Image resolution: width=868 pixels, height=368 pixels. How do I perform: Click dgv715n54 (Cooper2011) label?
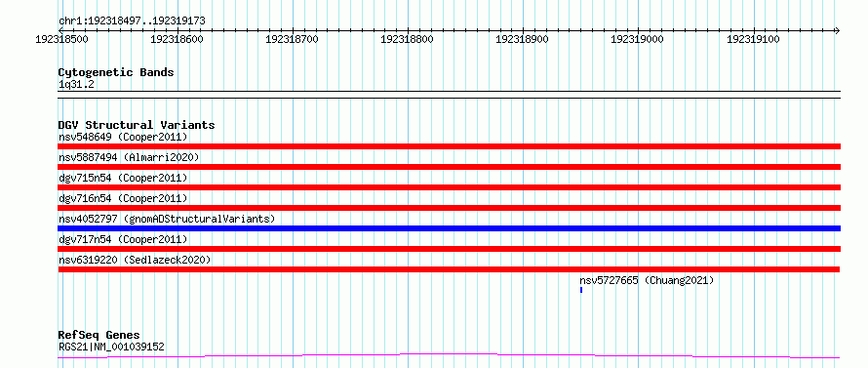(123, 178)
